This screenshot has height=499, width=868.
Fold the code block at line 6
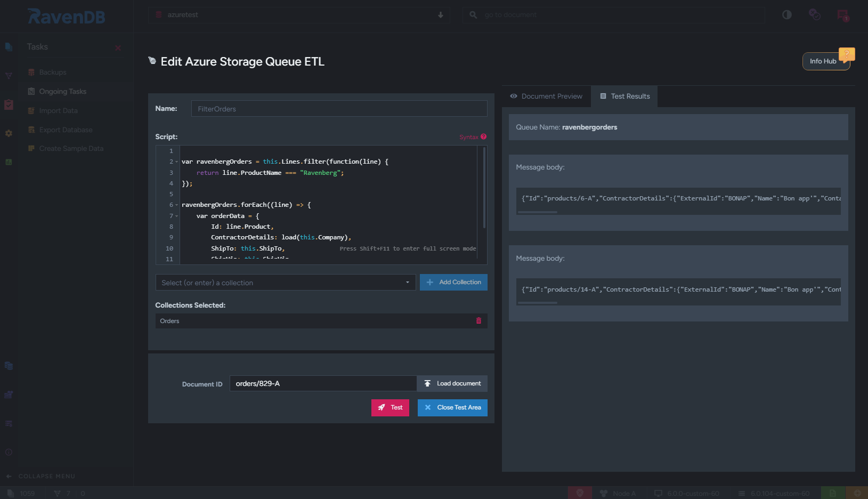177,205
